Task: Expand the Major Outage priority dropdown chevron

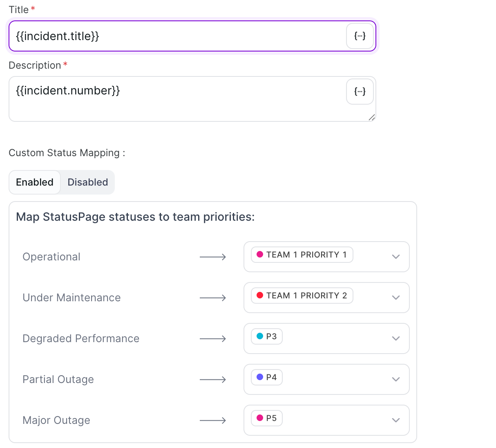Action: [x=395, y=420]
